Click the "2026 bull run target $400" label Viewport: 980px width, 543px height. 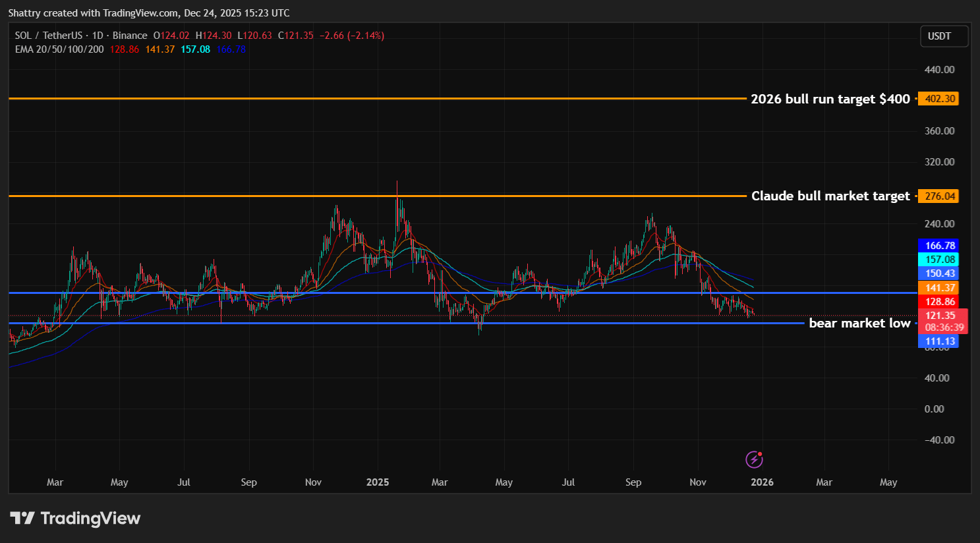830,99
